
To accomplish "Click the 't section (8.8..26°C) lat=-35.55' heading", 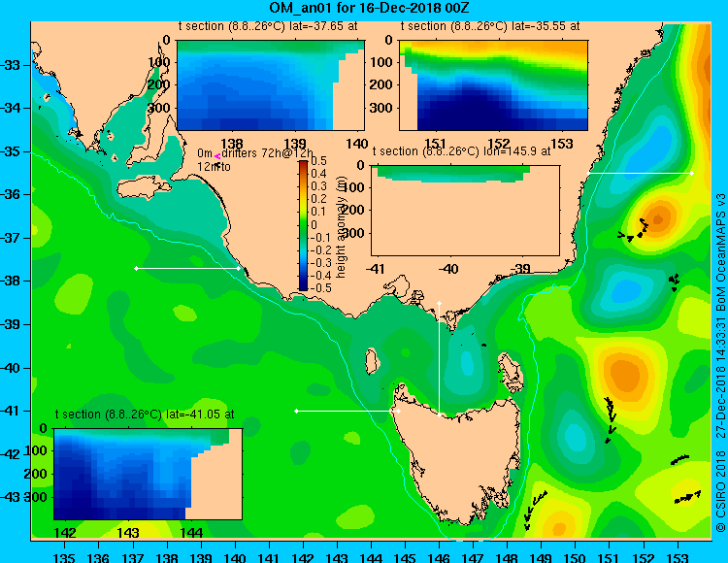I will point(490,26).
